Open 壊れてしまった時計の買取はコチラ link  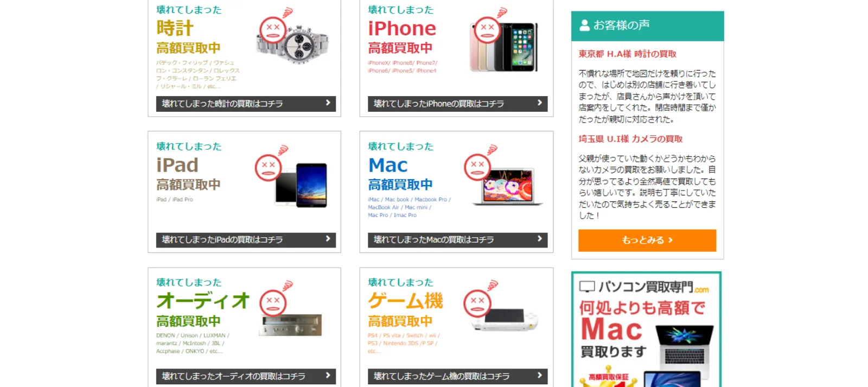[246, 104]
